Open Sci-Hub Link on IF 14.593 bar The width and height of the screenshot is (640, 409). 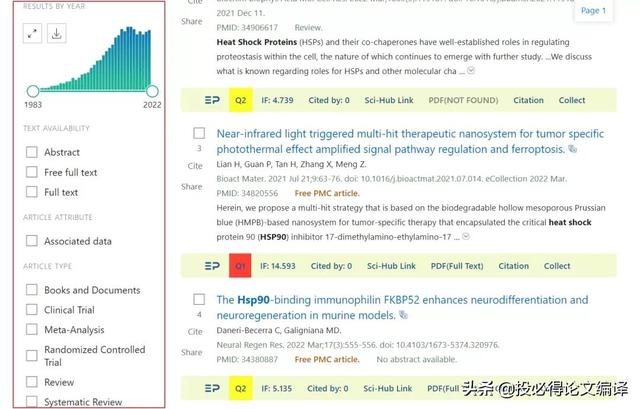391,266
